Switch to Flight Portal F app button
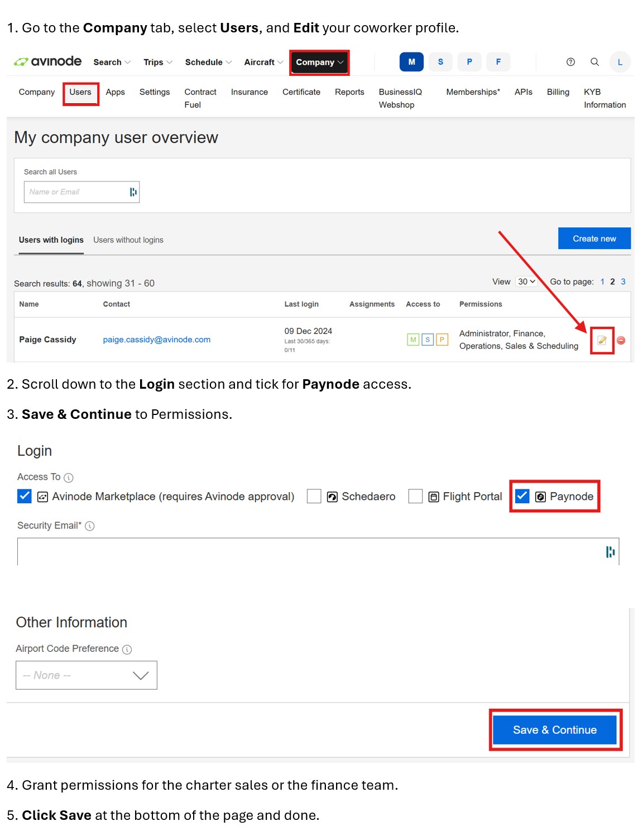Viewport: 643px width, 840px height. click(498, 62)
